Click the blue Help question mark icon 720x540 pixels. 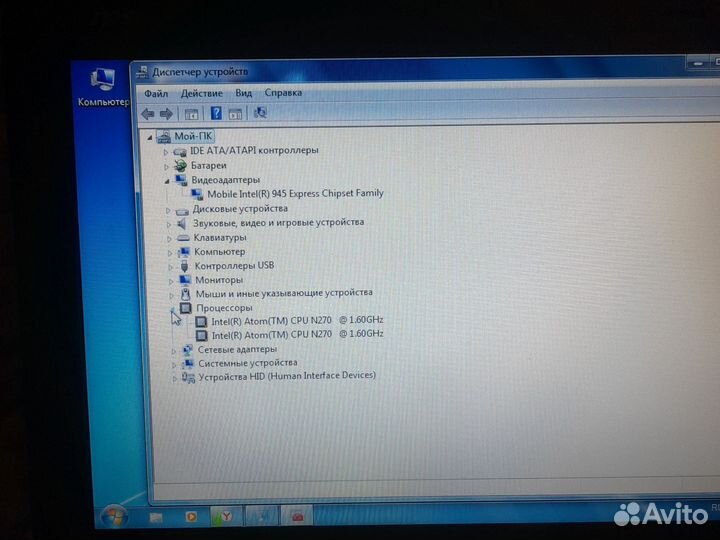tap(215, 113)
